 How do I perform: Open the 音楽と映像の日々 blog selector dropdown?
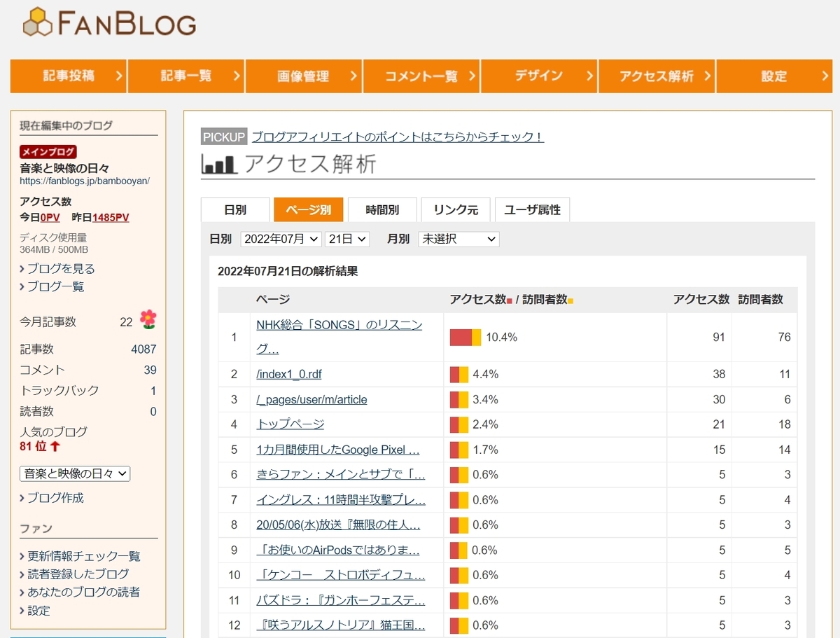click(75, 474)
